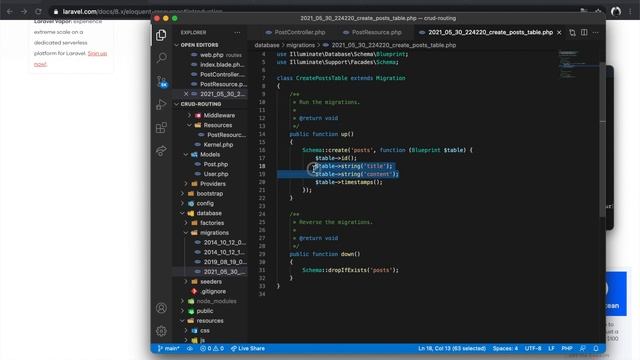Start Live Share from status bar
The height and width of the screenshot is (360, 640).
pyautogui.click(x=248, y=349)
